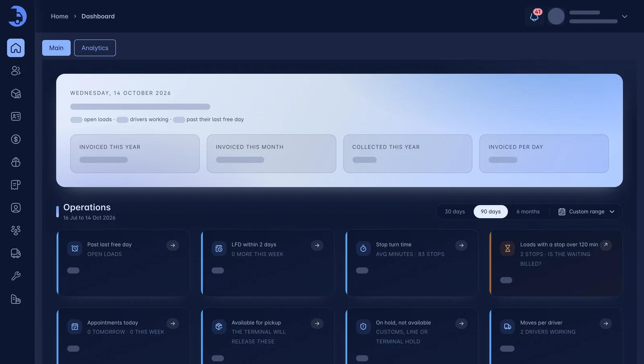Open the group team sidebar icon
The height and width of the screenshot is (364, 644).
pos(16,230)
